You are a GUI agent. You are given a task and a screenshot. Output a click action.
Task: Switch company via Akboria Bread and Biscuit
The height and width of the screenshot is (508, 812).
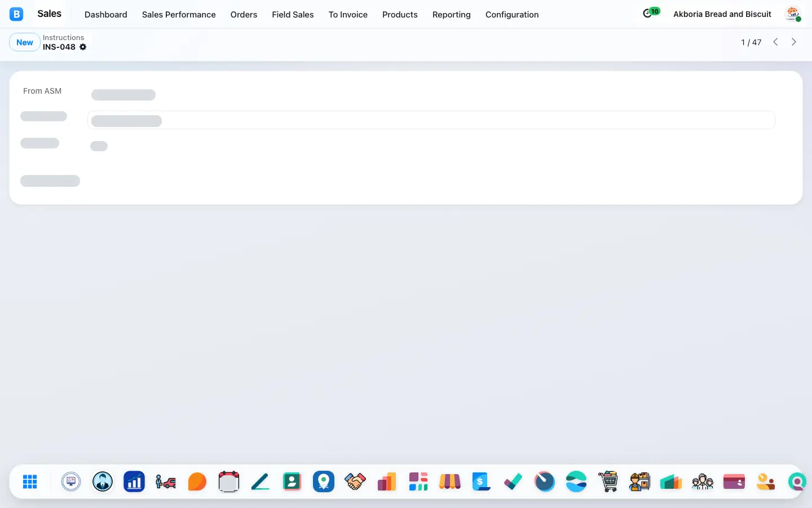[722, 14]
